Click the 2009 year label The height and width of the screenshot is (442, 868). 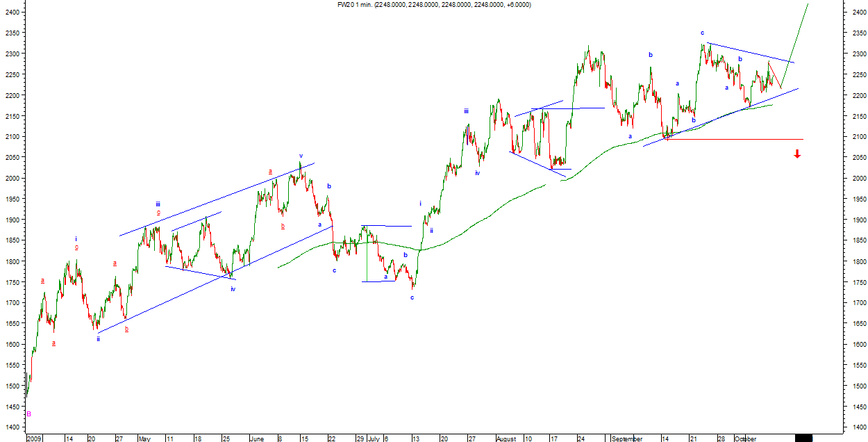34,439
